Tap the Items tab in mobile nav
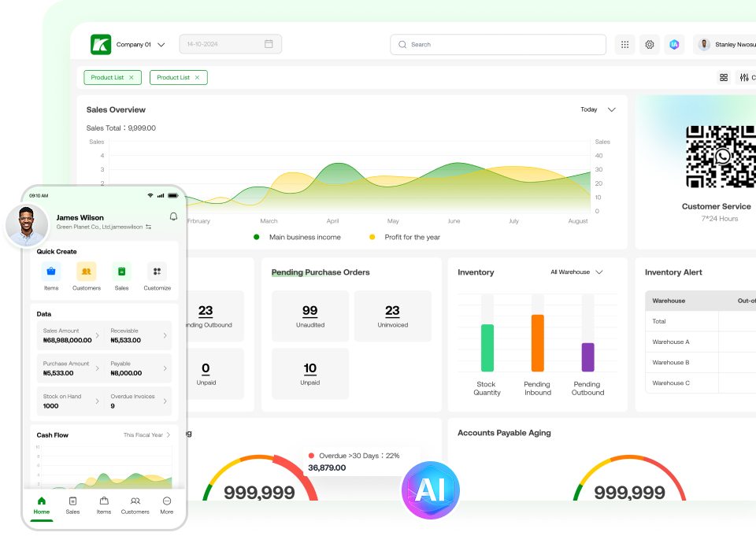756x536 pixels. click(x=104, y=505)
